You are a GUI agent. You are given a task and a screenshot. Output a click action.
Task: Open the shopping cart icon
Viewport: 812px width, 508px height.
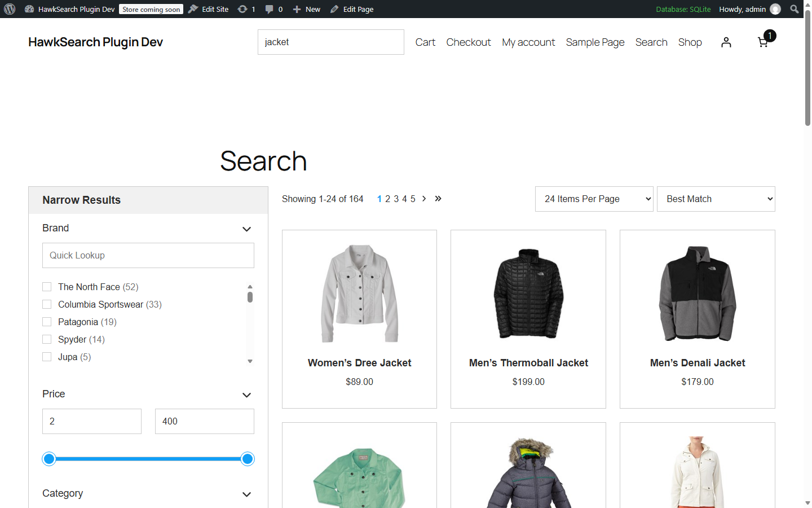pyautogui.click(x=763, y=42)
